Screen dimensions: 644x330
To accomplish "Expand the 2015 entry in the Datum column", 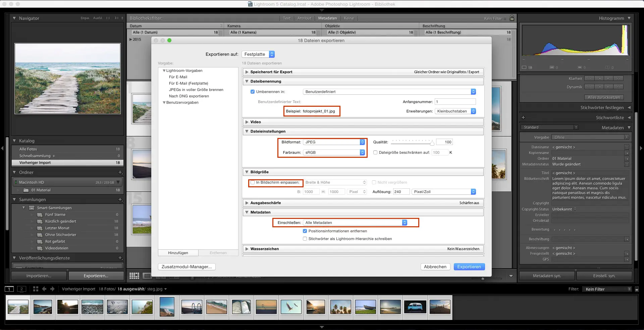I will [x=130, y=39].
